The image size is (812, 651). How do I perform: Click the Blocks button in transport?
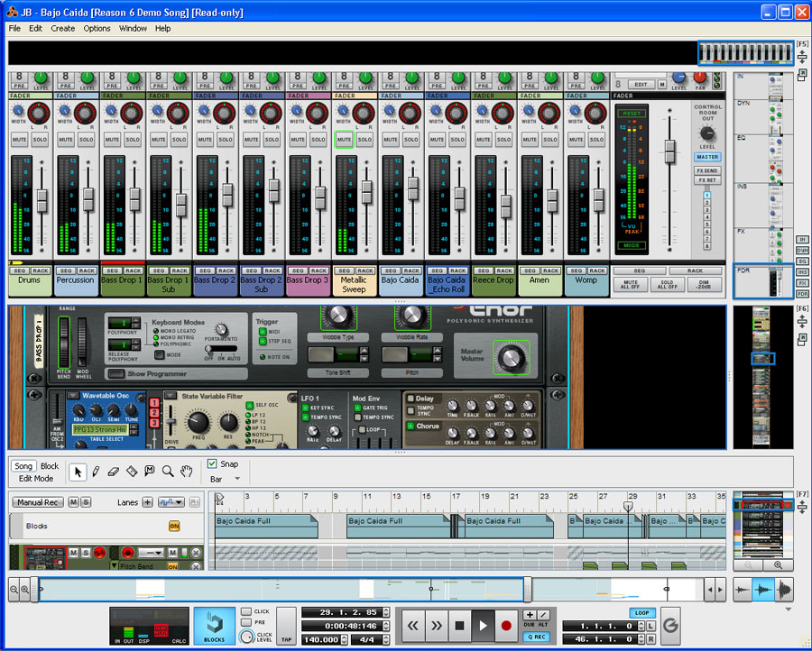click(x=214, y=626)
